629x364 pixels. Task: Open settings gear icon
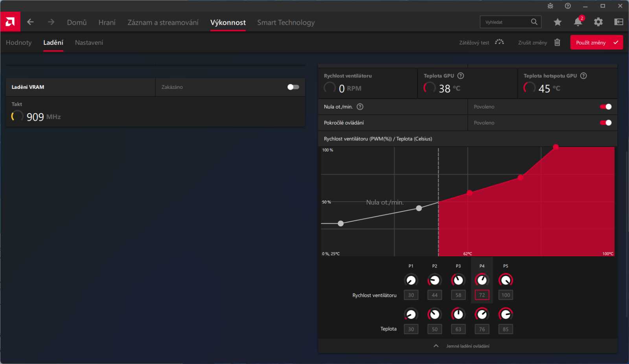[x=598, y=22]
